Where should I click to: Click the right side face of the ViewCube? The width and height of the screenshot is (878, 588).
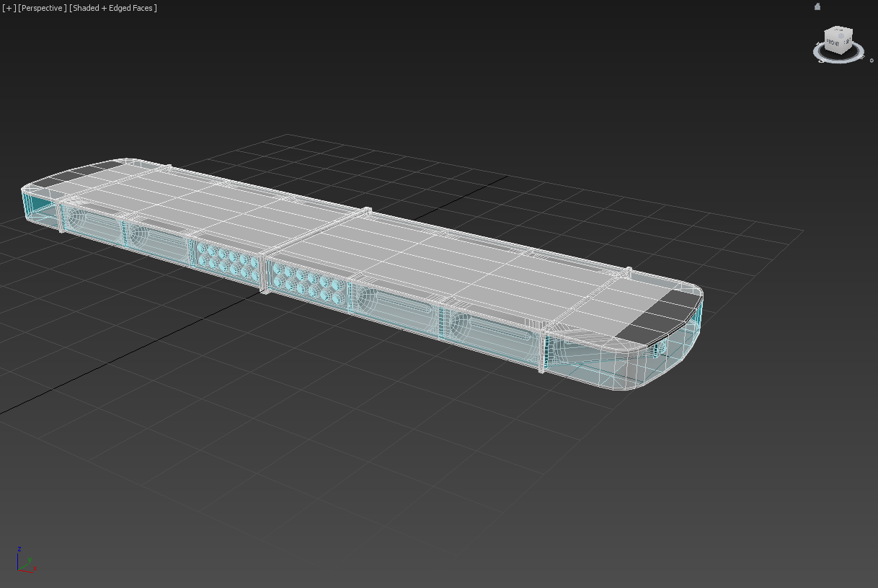tap(846, 41)
